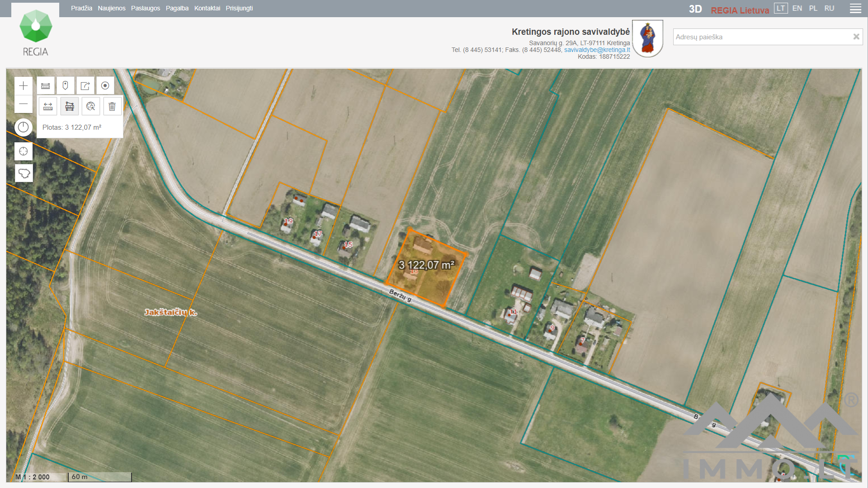868x488 pixels.
Task: Click the Beržų g. street label
Action: click(401, 296)
